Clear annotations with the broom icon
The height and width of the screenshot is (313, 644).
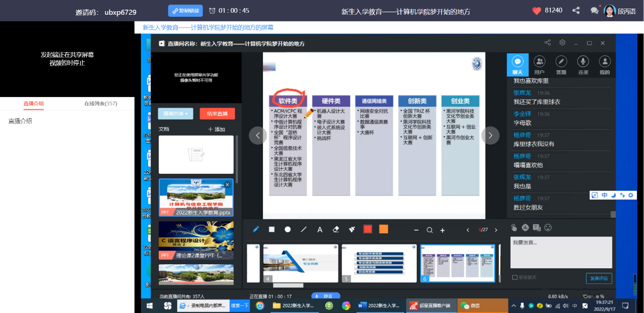[352, 230]
